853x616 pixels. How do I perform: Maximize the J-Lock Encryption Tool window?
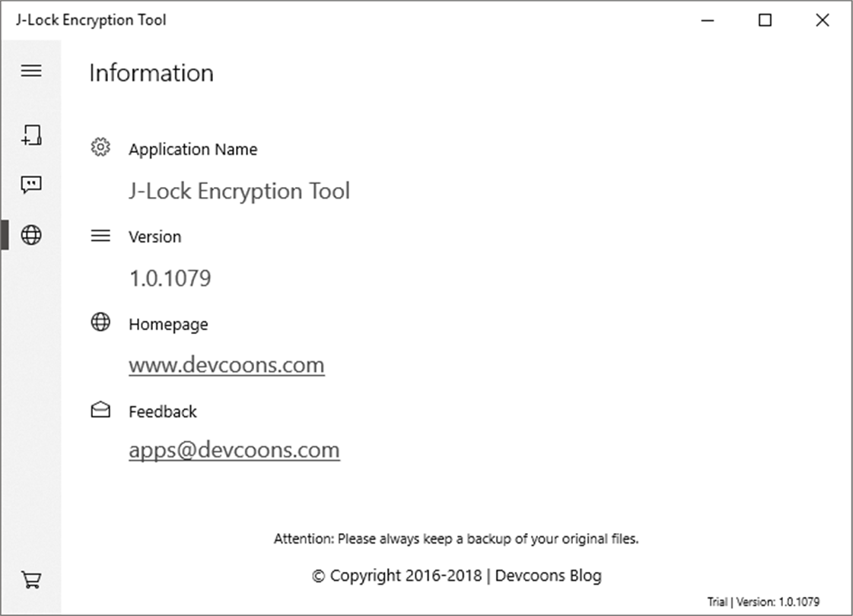point(765,21)
